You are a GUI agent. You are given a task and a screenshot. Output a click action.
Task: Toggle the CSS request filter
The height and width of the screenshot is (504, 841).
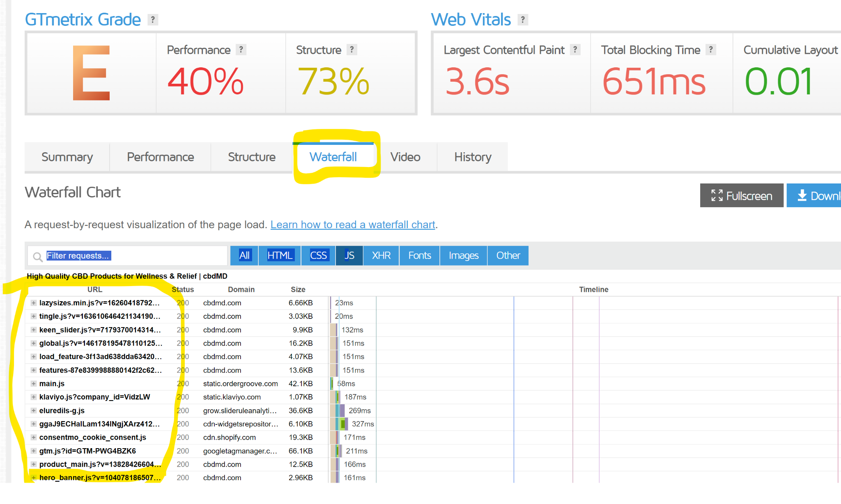pos(318,256)
